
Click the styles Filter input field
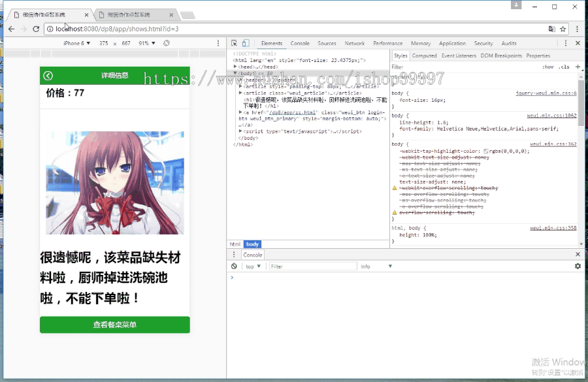[x=465, y=67]
